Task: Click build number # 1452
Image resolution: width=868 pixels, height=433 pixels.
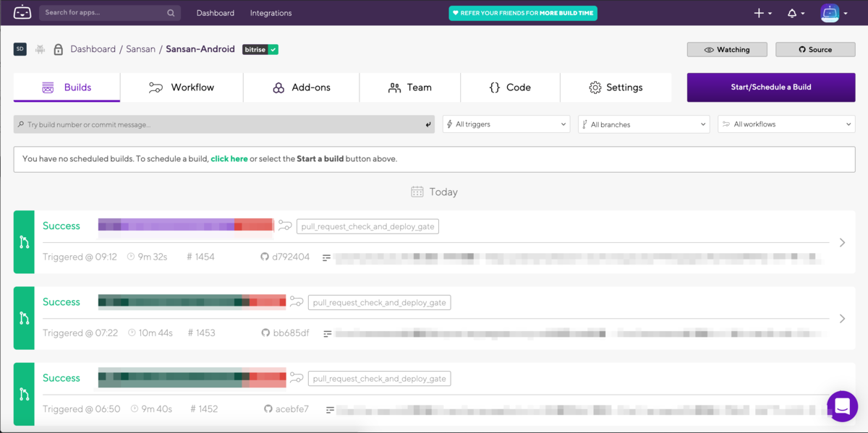Action: pos(204,408)
